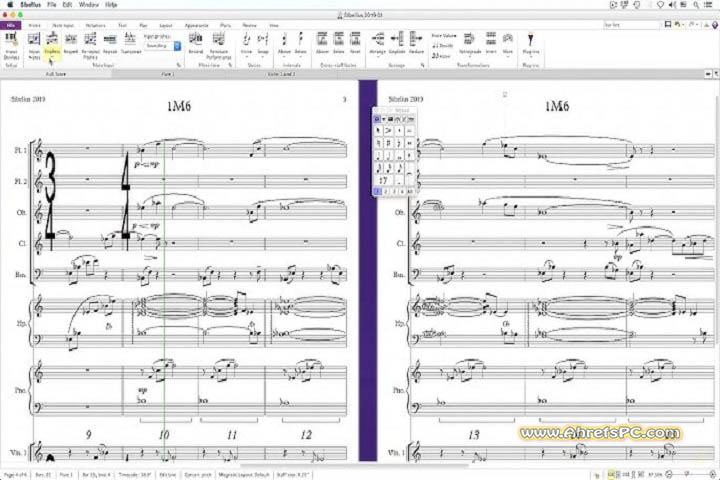This screenshot has height=480, width=720.
Task: Click the highlighted Triplets button
Action: click(x=52, y=45)
